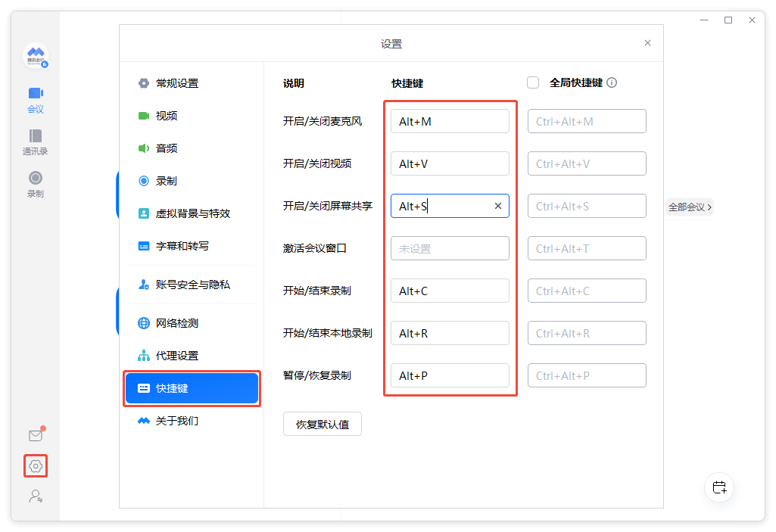Clear the Alt+S shortcut with the X icon
Viewport: 776px width, 532px height.
[498, 206]
